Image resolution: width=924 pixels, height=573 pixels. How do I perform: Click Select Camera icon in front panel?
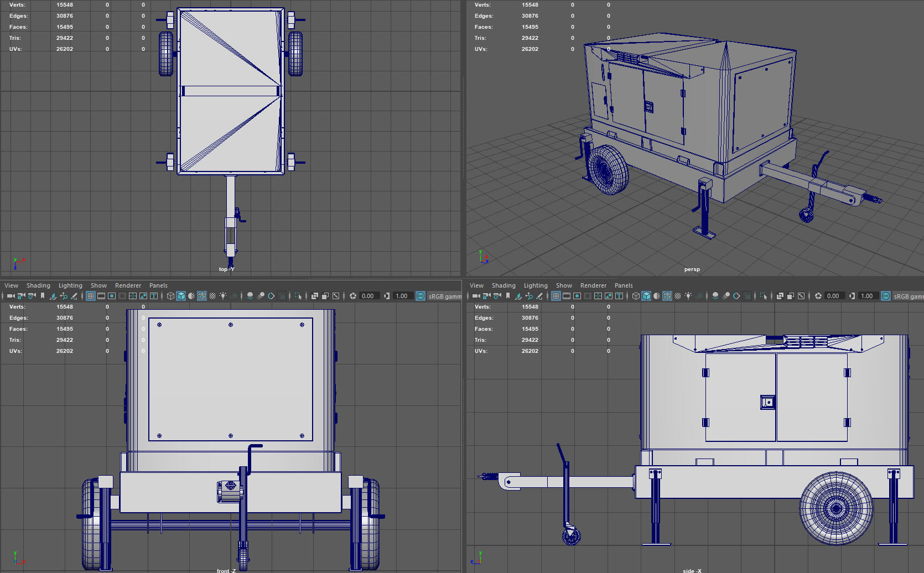(11, 296)
